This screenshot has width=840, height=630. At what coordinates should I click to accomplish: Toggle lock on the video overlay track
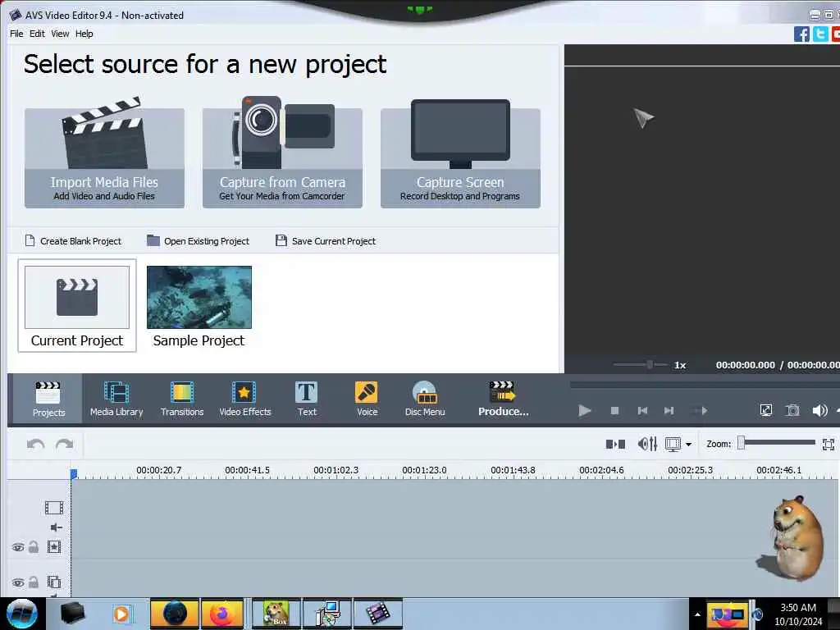tap(33, 582)
